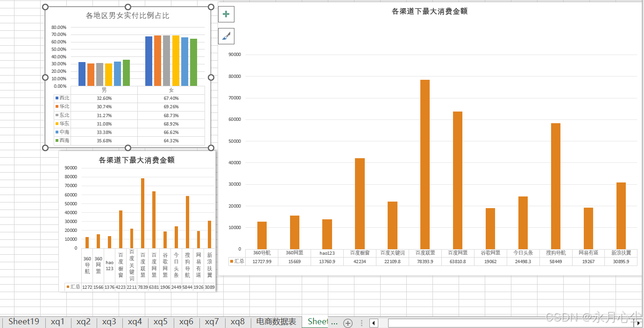Click the 新浪扶翼 bar in the large chart
644x328 pixels.
pos(621,216)
